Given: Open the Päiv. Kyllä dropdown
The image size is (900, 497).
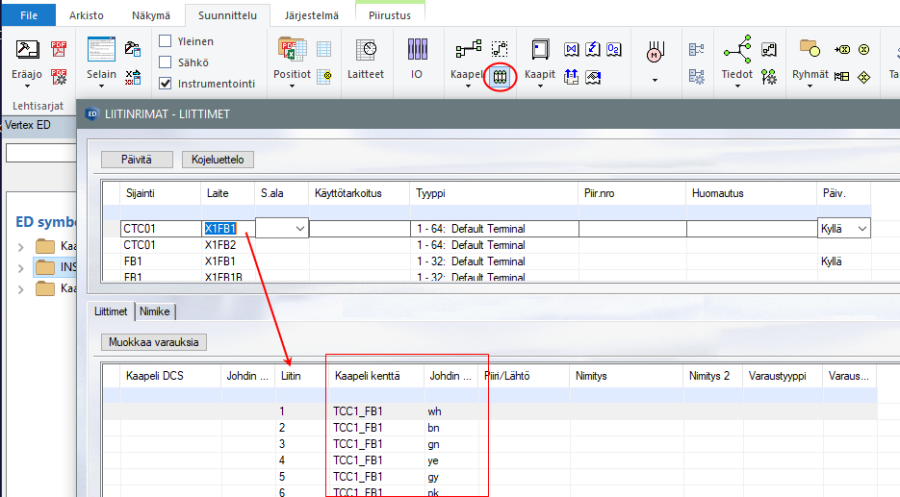Looking at the screenshot, I should pos(861,229).
